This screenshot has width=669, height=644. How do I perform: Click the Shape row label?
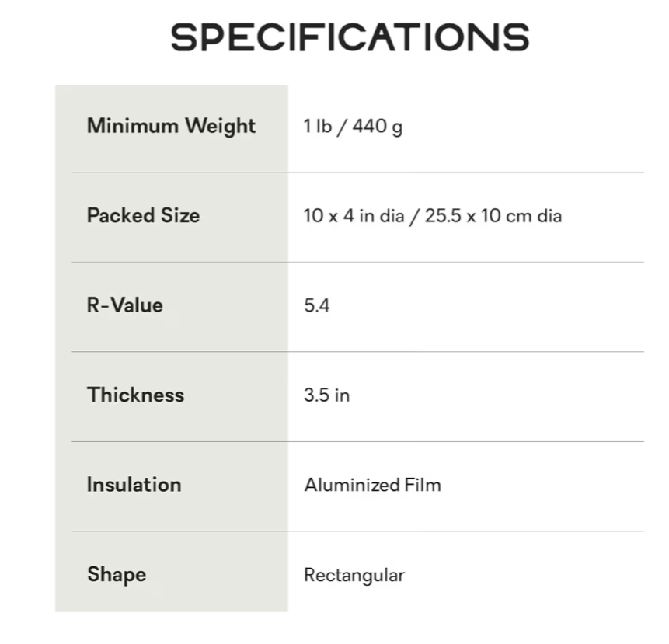(117, 575)
